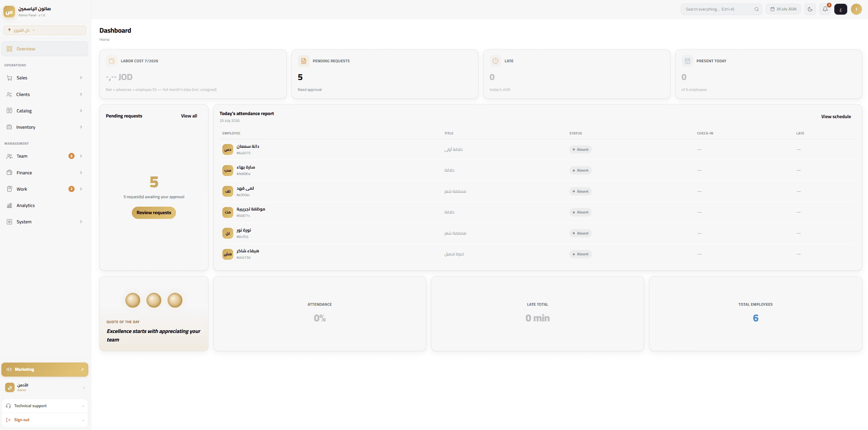Click Present Today calendar icon

pyautogui.click(x=688, y=61)
